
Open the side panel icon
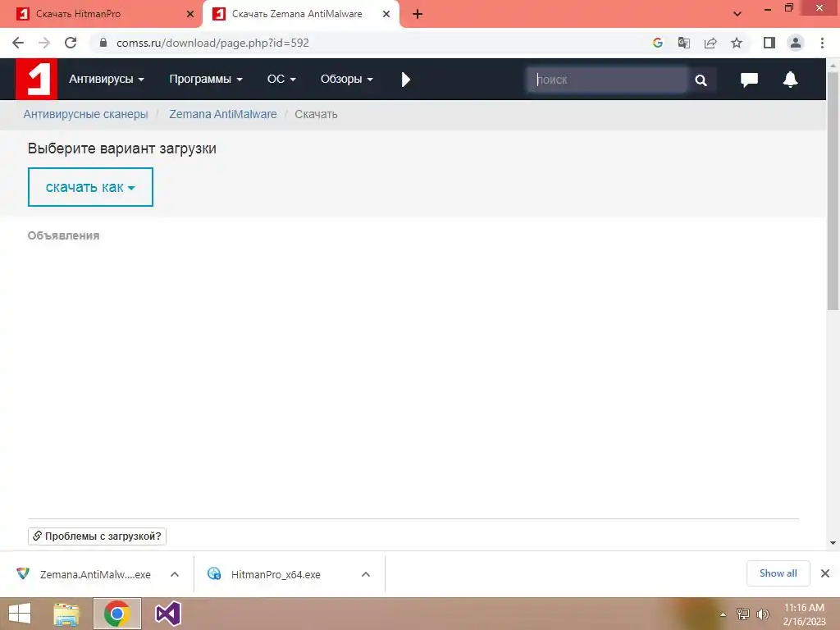click(x=769, y=43)
